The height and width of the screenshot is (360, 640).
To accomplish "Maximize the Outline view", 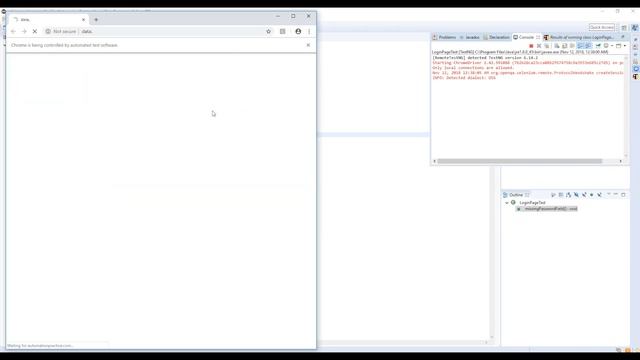I will (x=623, y=195).
